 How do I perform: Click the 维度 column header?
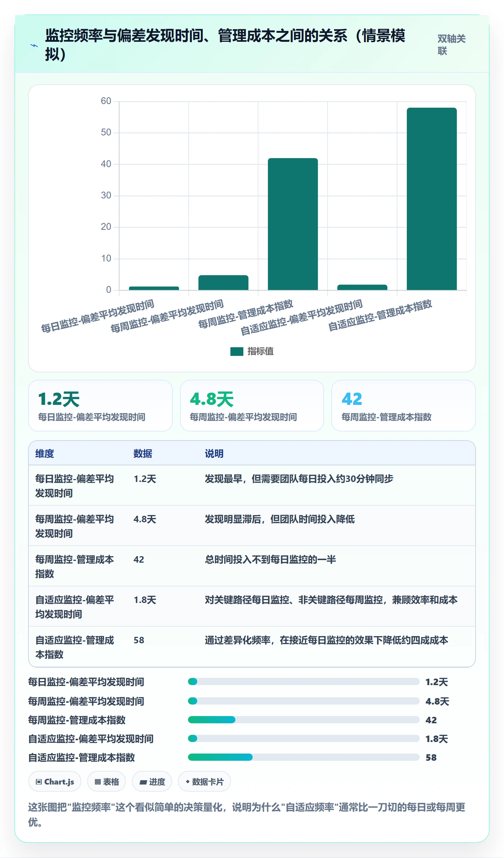click(45, 453)
